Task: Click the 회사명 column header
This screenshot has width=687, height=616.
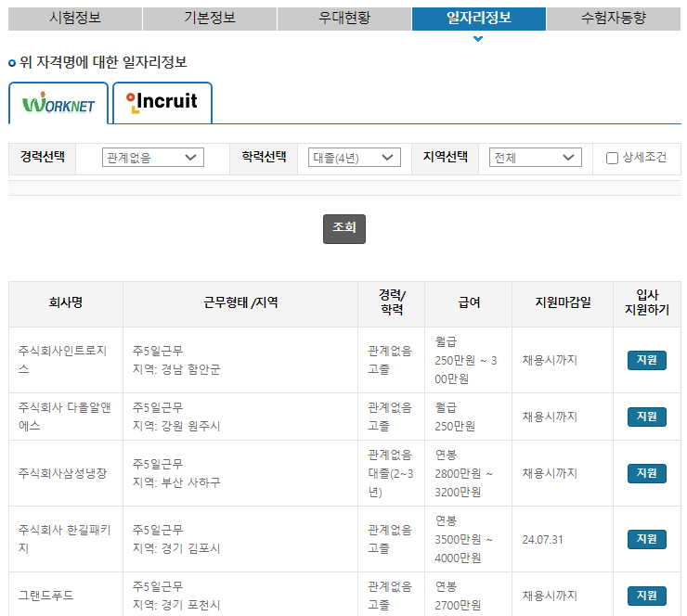Action: click(x=66, y=302)
